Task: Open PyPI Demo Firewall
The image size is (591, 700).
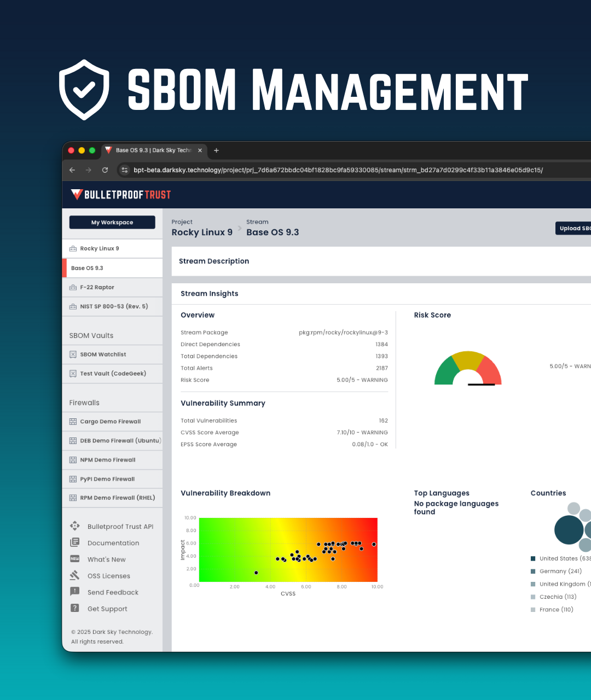Action: pyautogui.click(x=112, y=479)
